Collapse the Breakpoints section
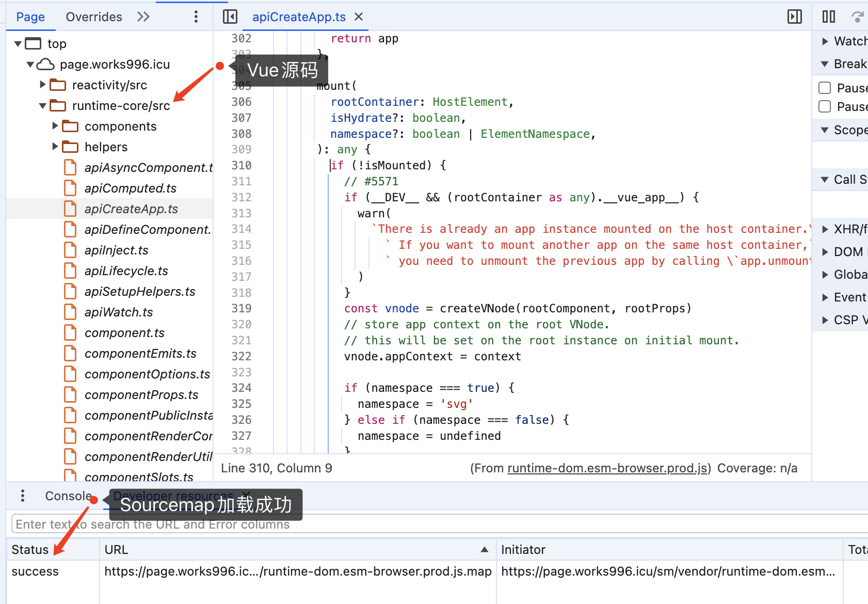 click(825, 64)
